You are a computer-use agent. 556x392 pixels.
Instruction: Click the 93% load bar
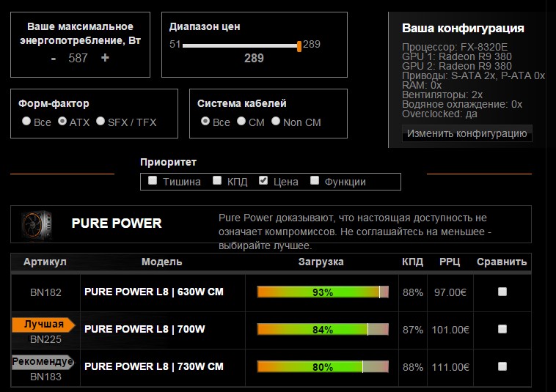click(323, 292)
